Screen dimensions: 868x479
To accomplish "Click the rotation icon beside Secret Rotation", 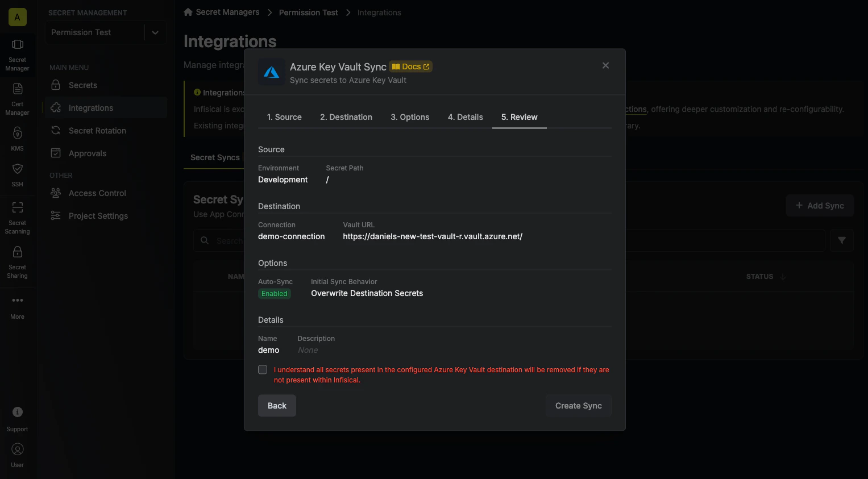I will (56, 130).
